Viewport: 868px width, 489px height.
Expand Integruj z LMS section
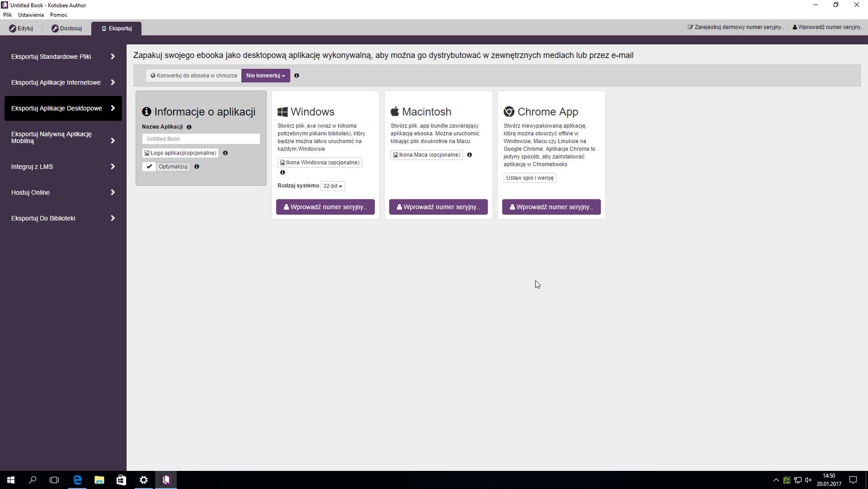tap(63, 167)
